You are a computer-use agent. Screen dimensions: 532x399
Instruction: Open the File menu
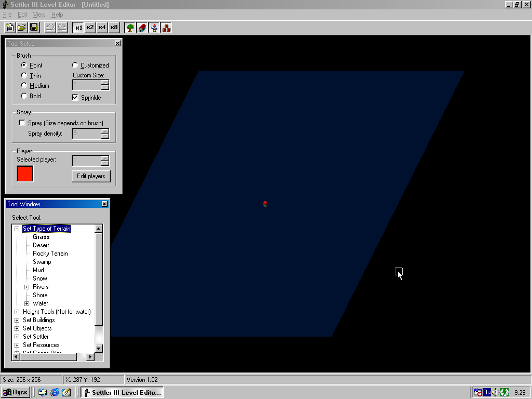click(x=7, y=15)
